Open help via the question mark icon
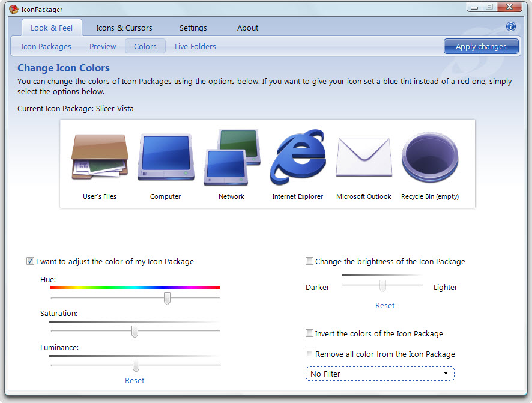 [510, 26]
